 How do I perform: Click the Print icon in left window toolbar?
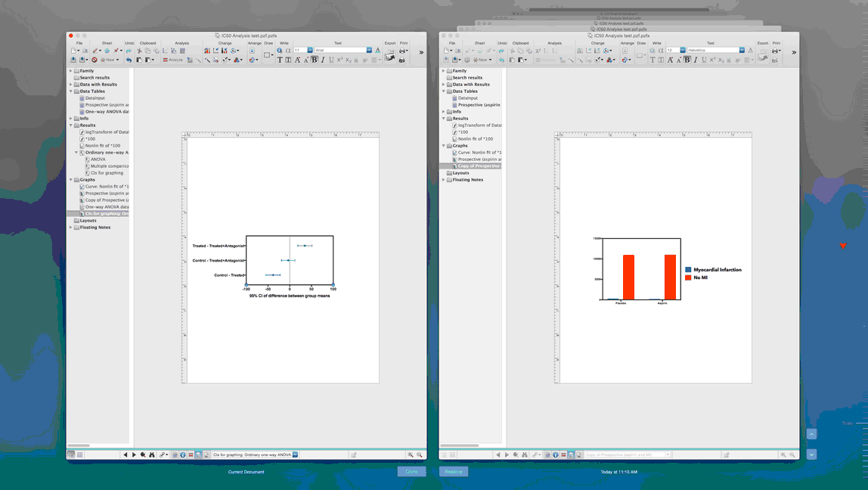[402, 51]
